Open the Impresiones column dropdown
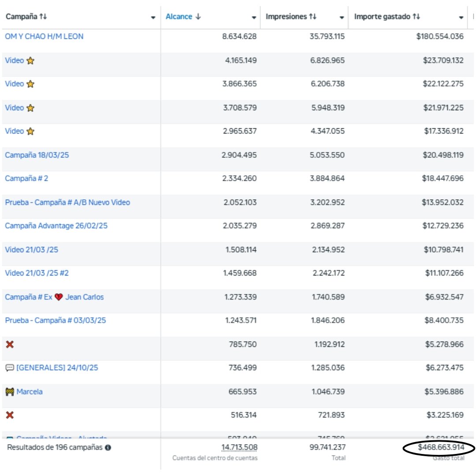 coord(342,17)
